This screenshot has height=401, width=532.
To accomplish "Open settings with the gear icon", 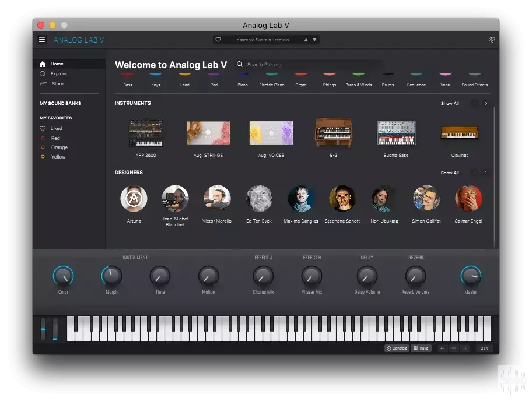I will (x=492, y=40).
